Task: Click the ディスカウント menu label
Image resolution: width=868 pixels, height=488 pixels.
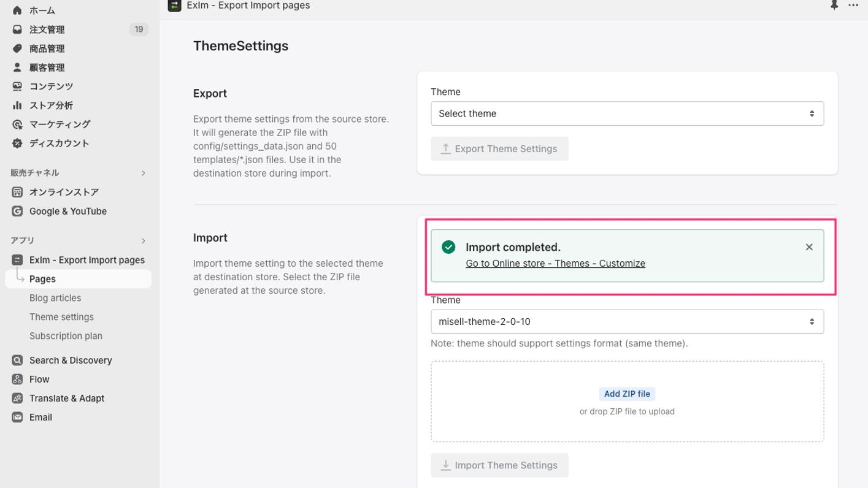Action: [60, 143]
